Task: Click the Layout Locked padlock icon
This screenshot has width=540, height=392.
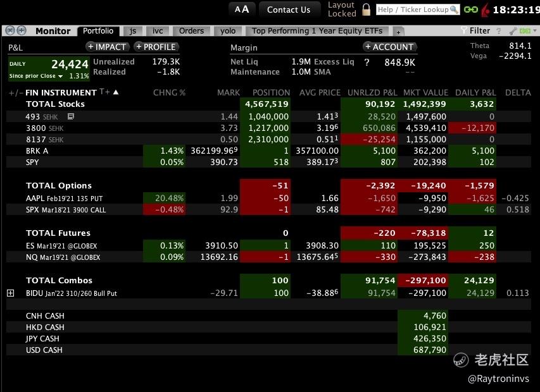Action: (x=366, y=9)
